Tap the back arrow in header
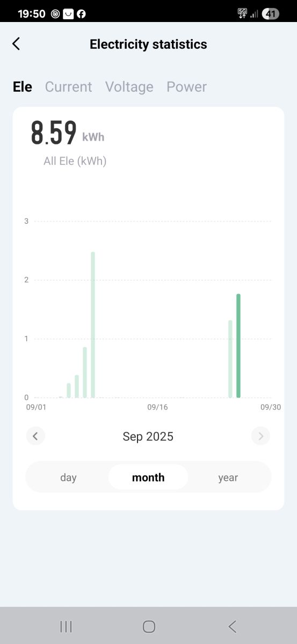Image resolution: width=297 pixels, height=644 pixels. coord(16,44)
